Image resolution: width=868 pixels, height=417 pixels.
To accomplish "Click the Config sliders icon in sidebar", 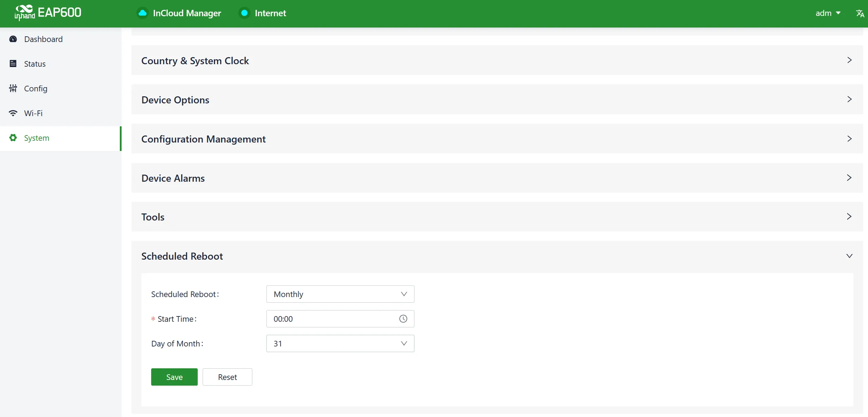I will coord(13,88).
